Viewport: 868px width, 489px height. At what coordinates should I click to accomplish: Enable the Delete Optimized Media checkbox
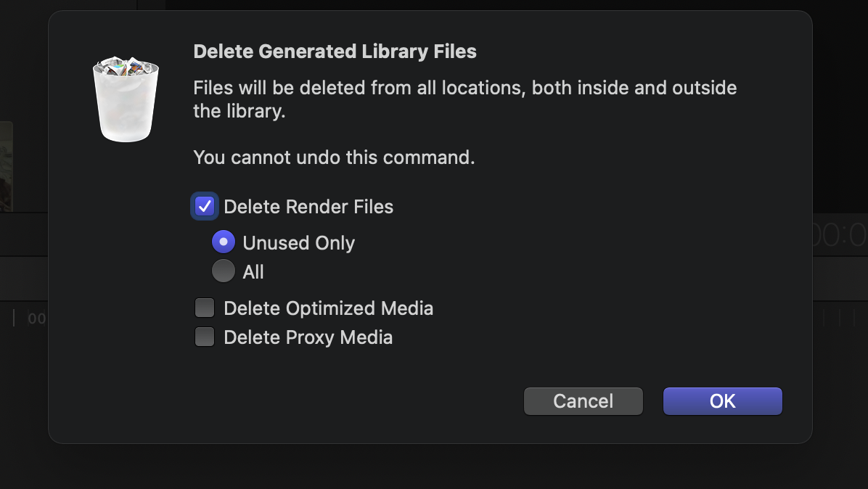[205, 308]
